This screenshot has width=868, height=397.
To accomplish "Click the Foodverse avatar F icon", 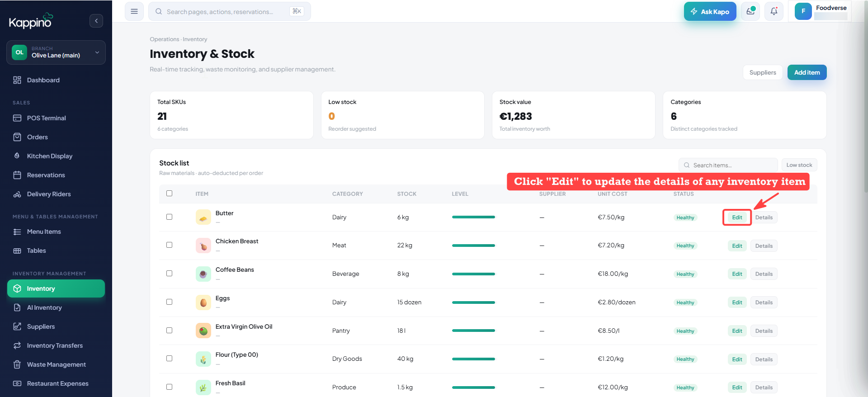I will pos(803,11).
